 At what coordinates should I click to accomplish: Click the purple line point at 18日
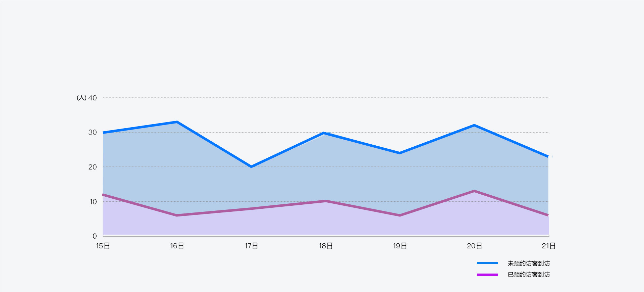coord(325,201)
